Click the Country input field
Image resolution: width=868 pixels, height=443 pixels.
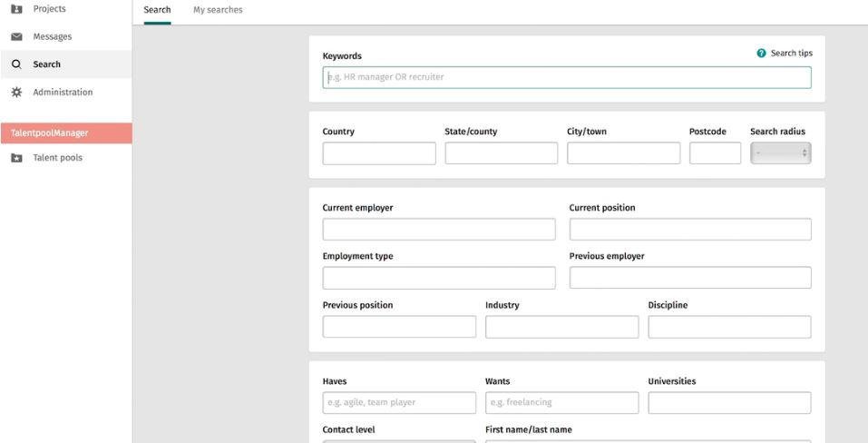tap(379, 153)
